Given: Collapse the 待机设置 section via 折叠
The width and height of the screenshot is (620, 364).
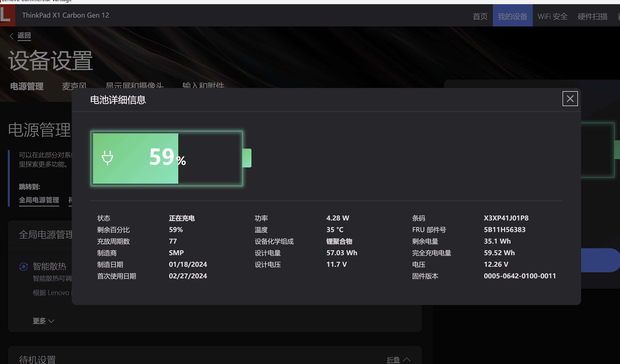Looking at the screenshot, I should coord(399,360).
